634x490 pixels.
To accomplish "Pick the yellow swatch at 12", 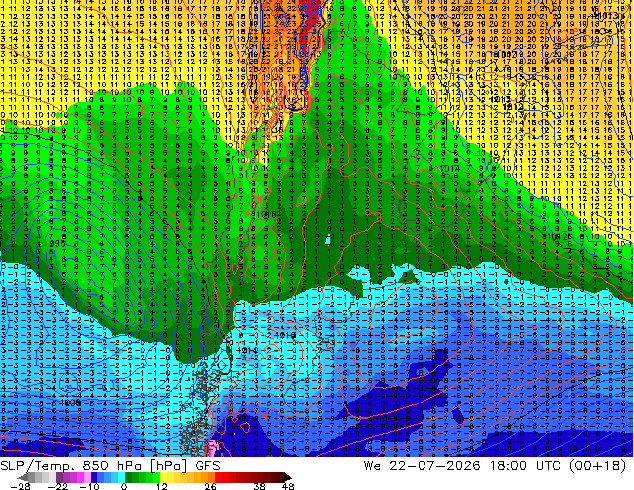I will coord(163,477).
